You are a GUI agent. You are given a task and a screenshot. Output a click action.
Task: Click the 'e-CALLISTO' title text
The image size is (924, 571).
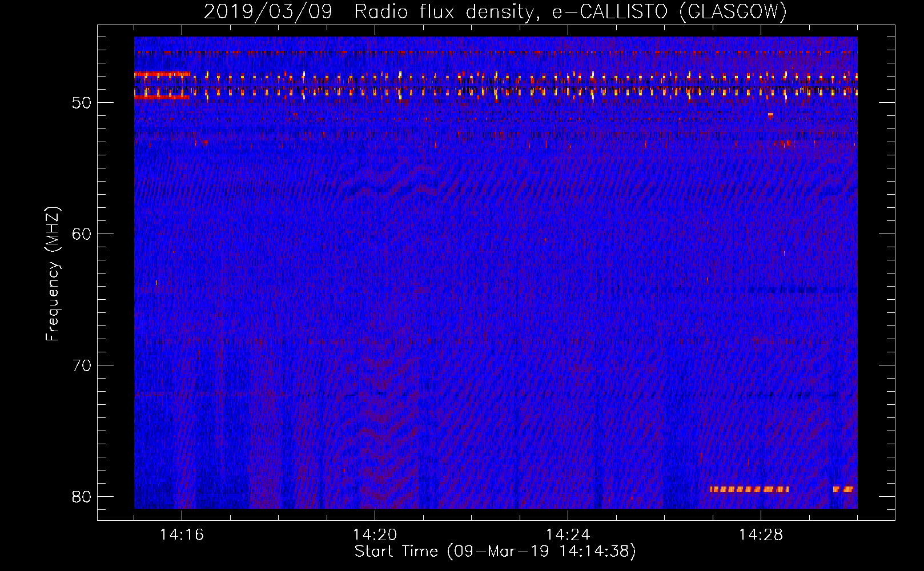610,11
